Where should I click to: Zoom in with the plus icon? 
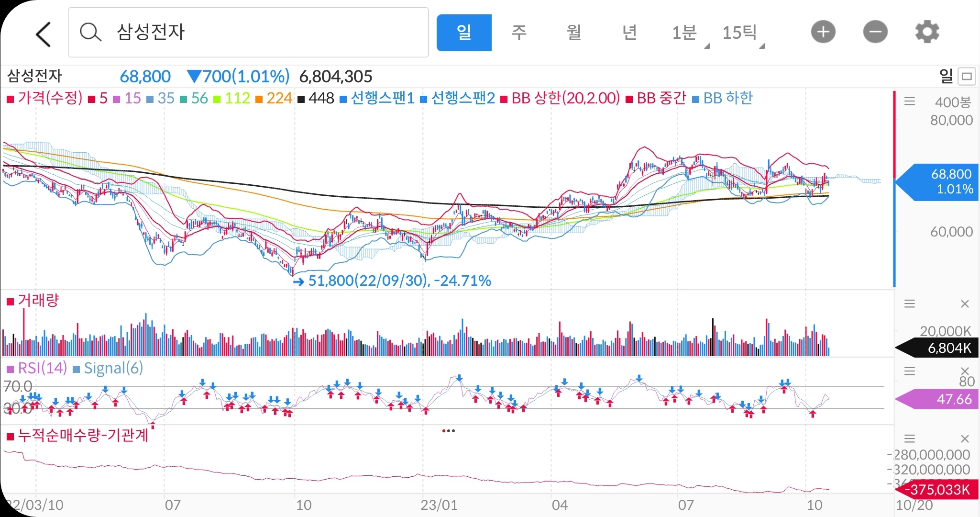823,32
